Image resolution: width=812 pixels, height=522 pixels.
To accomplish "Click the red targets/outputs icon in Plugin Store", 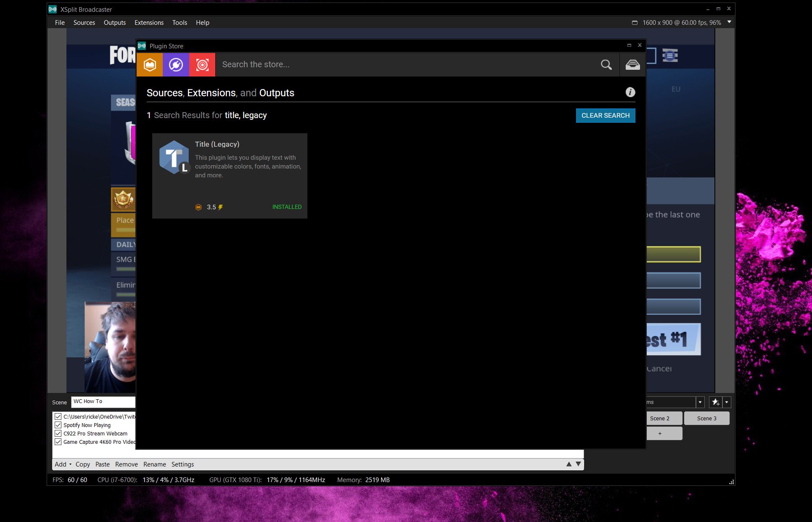I will pos(201,64).
